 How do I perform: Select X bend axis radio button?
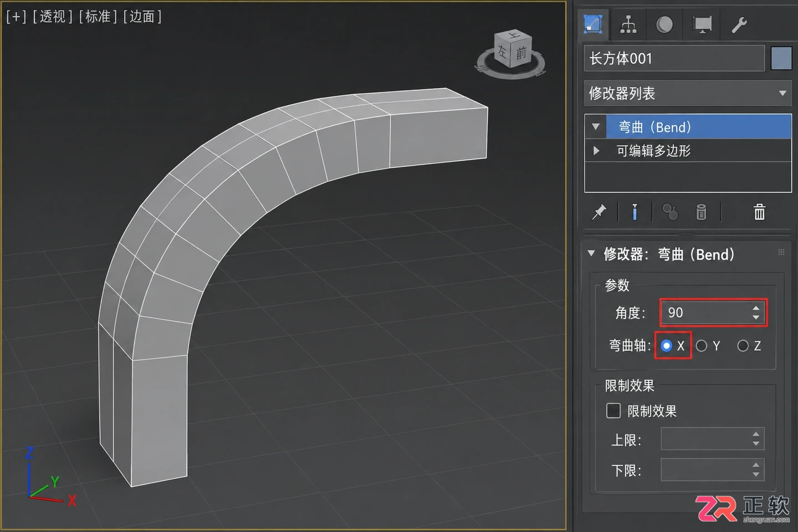coord(667,346)
